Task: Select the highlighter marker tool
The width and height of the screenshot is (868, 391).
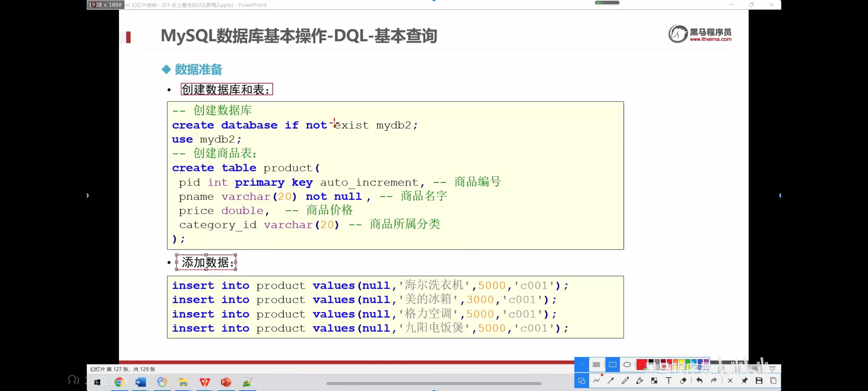Action: 640,380
